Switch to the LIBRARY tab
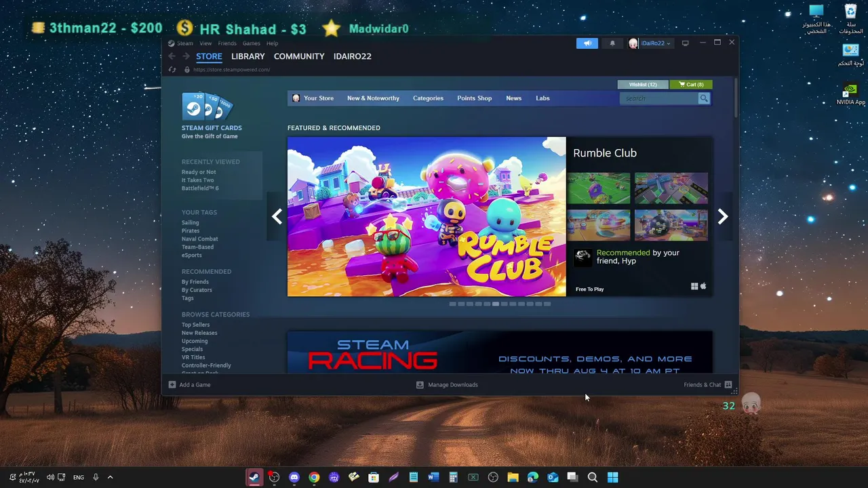Screen dimensions: 868x488 coord(248,56)
